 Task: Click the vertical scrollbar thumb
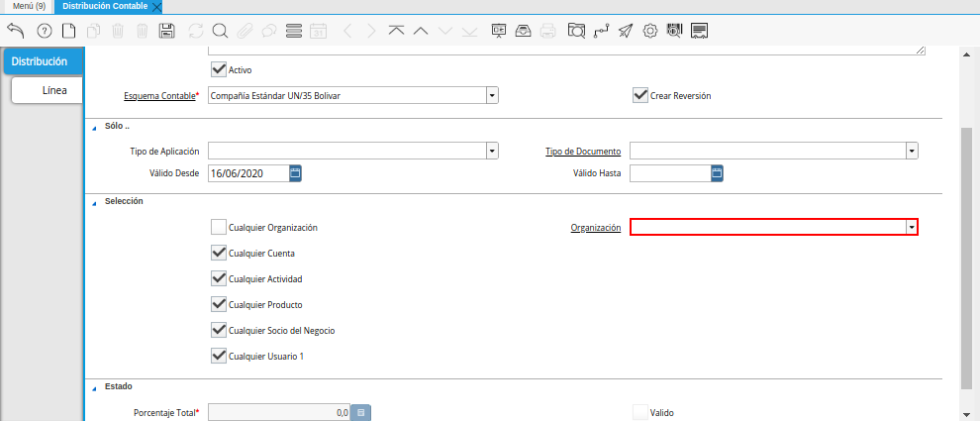pos(967,258)
